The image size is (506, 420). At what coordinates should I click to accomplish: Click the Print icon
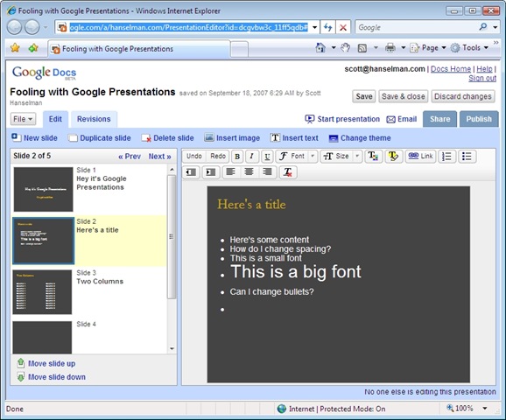390,48
